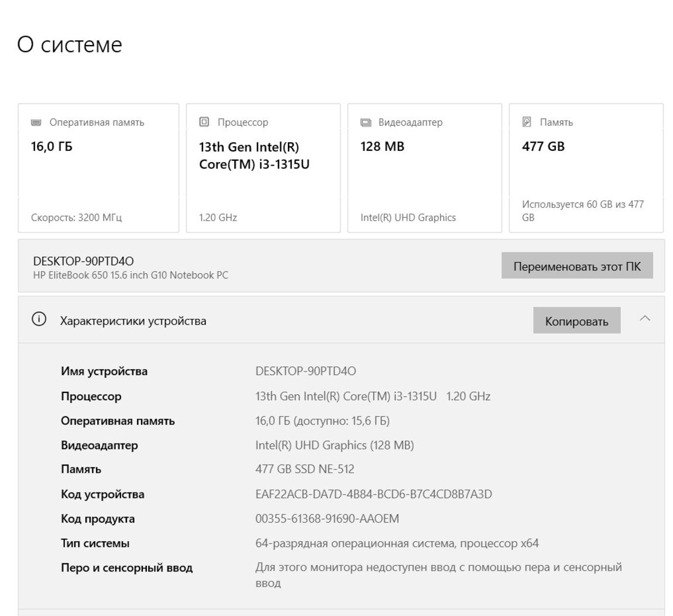Click the О системе page title
The image size is (673, 616).
point(70,44)
